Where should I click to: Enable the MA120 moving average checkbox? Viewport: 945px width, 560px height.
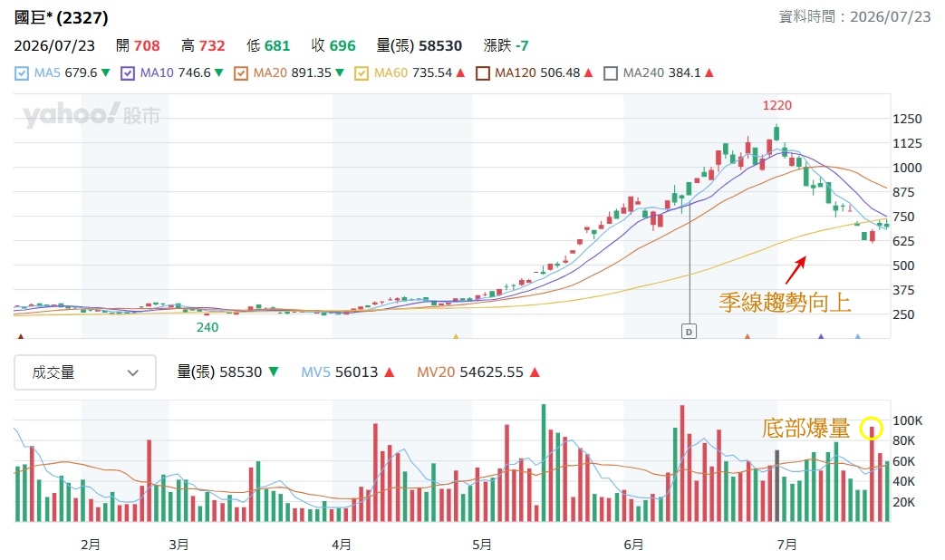(x=483, y=73)
